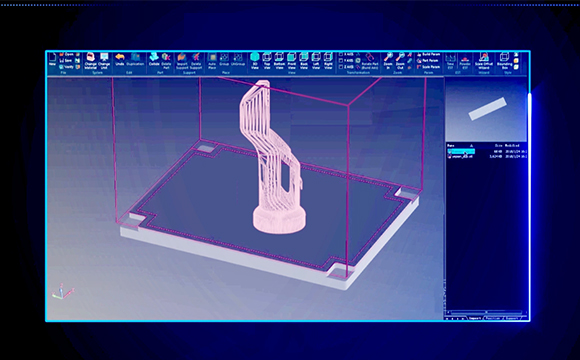580x360 pixels.
Task: Click the horizontal scrollbar in file panel
Action: (485, 313)
